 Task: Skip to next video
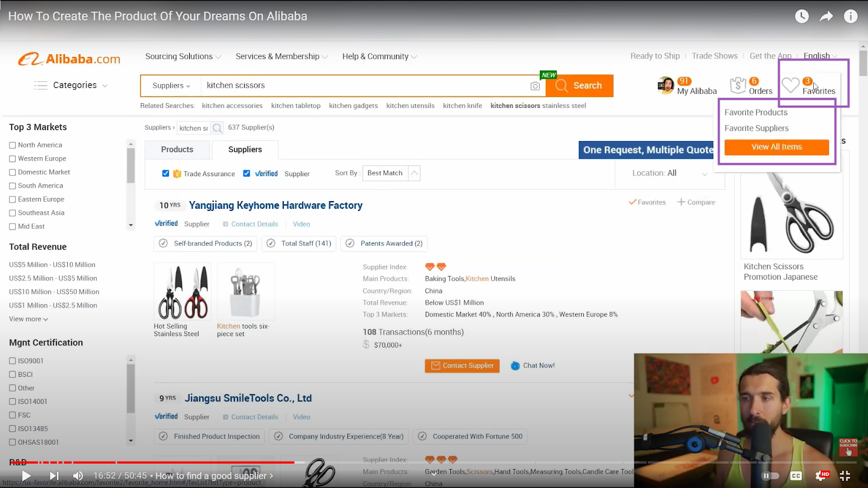tap(54, 476)
